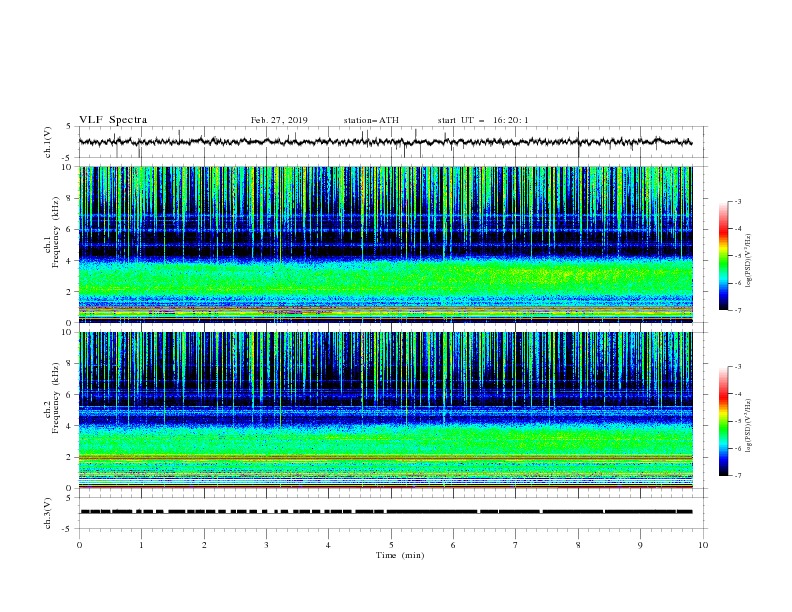
Task: Click the ch.1 color bar "log(PSD)(V²/Hz)" label
Action: point(749,261)
